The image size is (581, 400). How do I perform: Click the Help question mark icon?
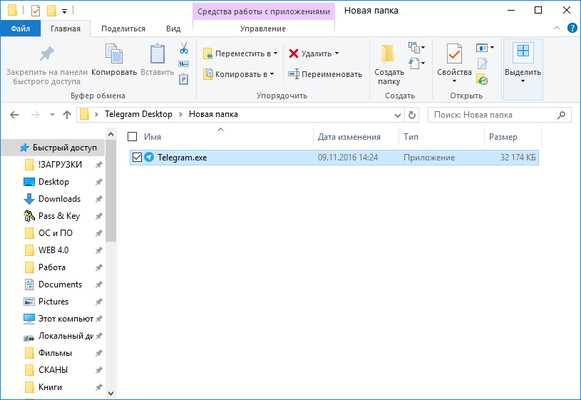[572, 28]
